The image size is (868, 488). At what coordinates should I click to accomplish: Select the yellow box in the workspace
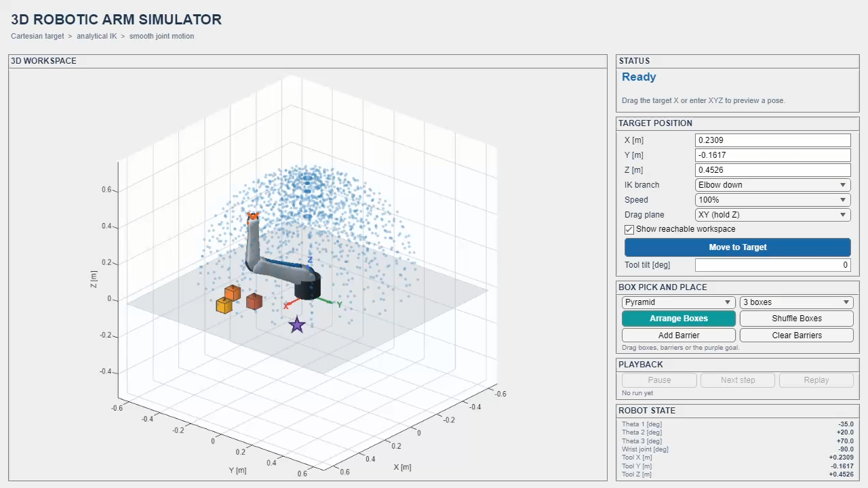(224, 306)
